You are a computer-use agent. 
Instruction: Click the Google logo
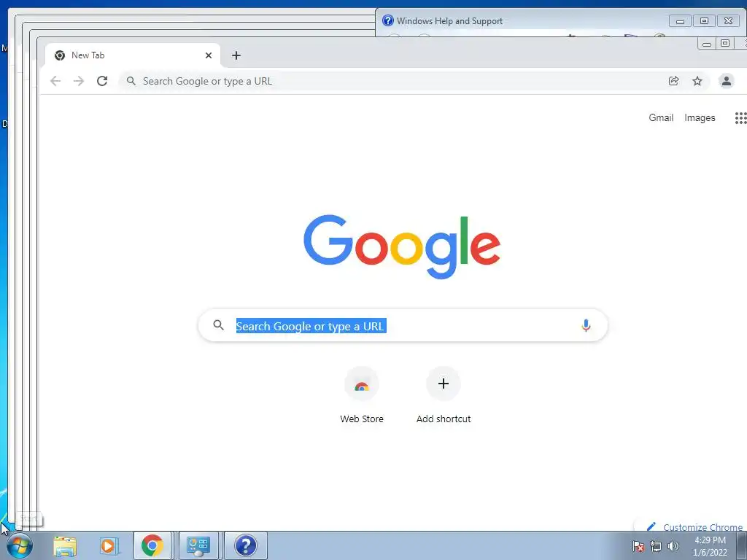pos(402,246)
